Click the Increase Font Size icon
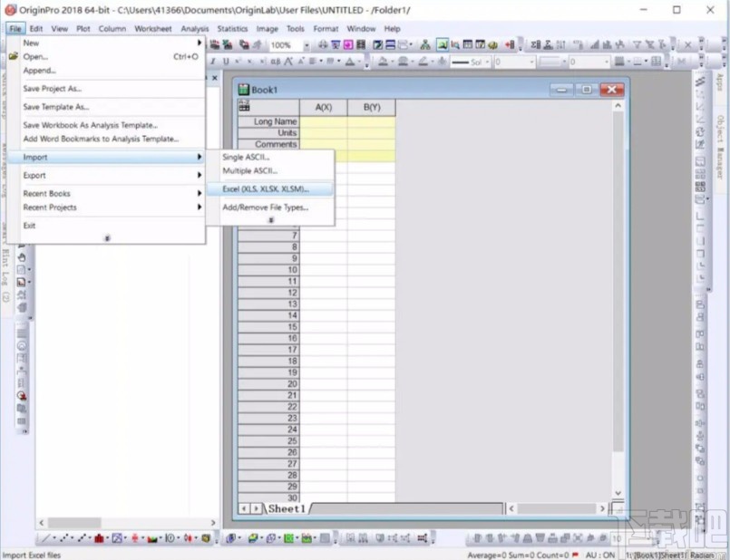Screen dimensions: 730x560 [288, 62]
